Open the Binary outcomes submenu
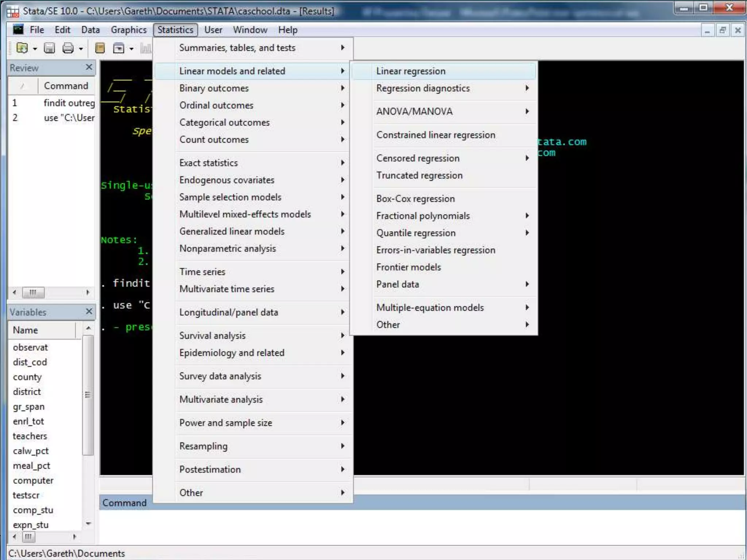Image resolution: width=747 pixels, height=560 pixels. click(214, 88)
